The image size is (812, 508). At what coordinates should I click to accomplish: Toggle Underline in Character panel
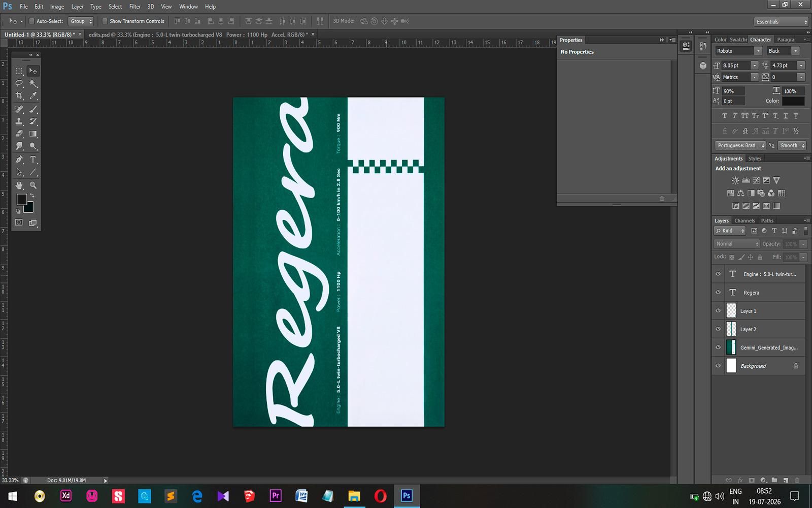click(786, 116)
